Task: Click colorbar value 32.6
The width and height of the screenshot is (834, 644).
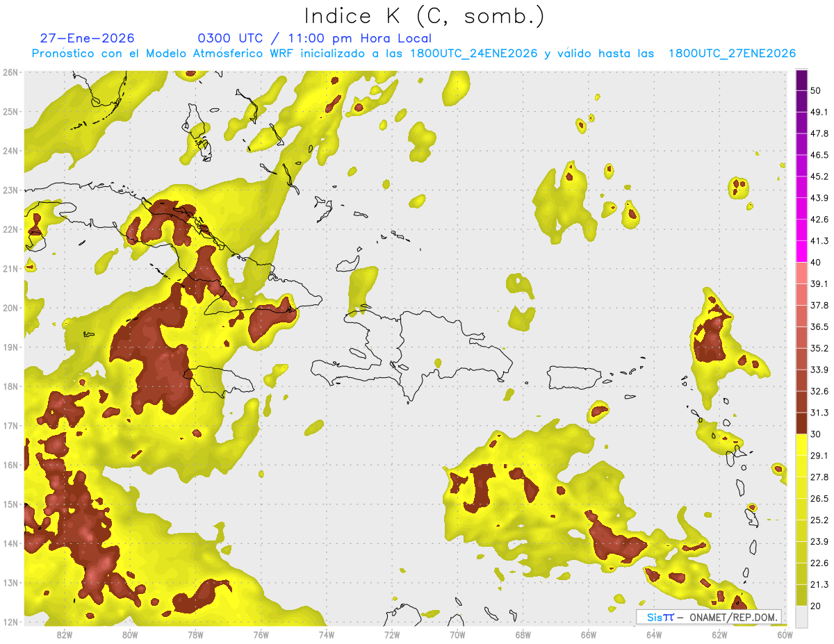Action: point(819,391)
